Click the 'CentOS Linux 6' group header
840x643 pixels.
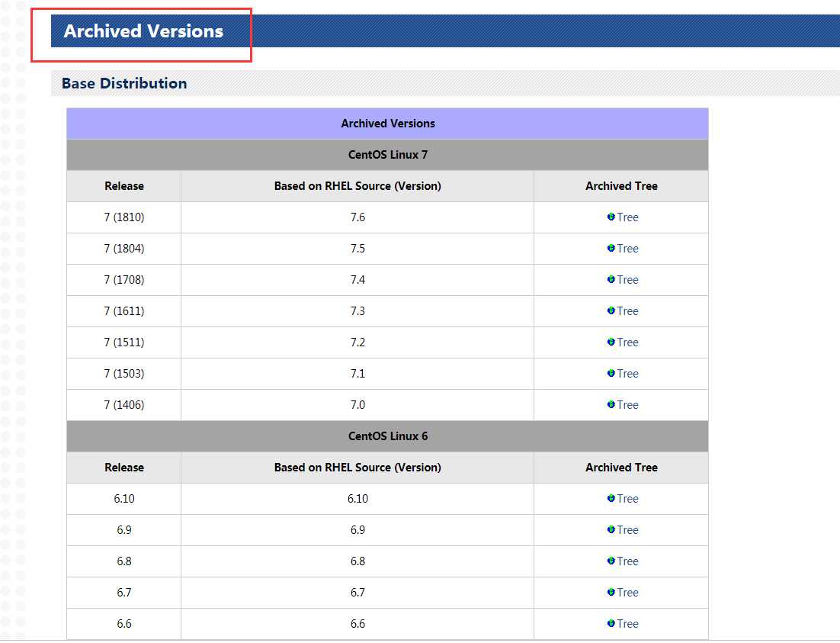(387, 436)
